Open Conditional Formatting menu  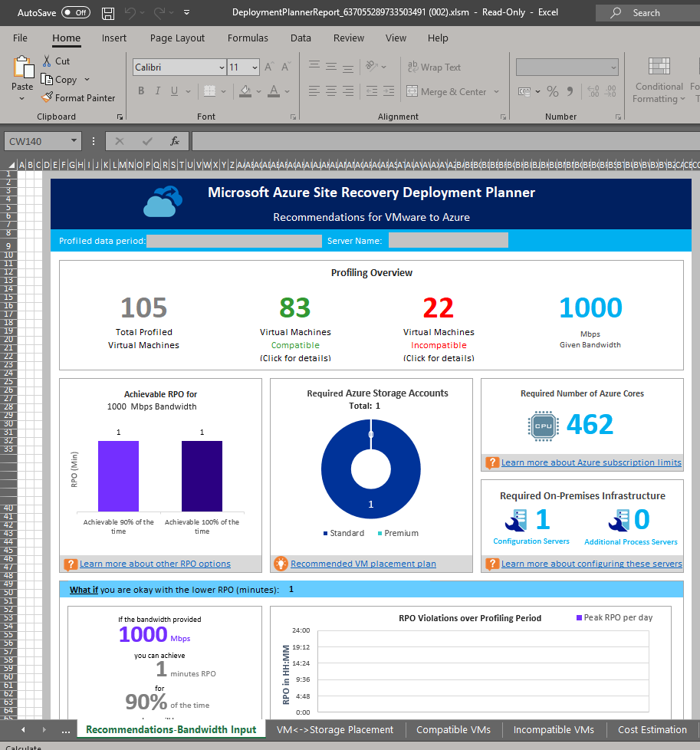pyautogui.click(x=659, y=80)
